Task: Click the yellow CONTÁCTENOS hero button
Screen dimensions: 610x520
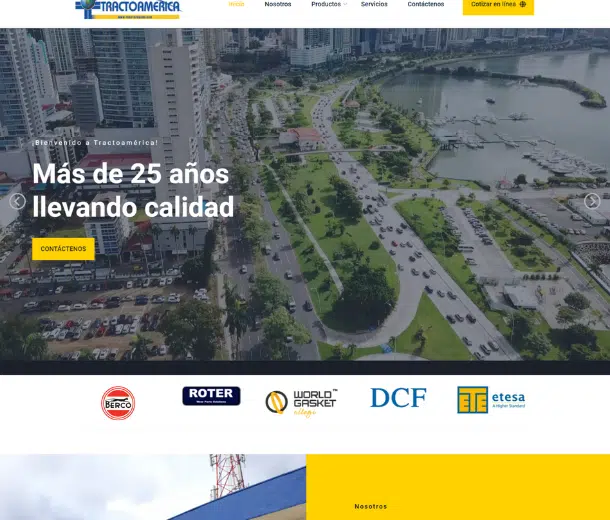Action: (x=63, y=249)
